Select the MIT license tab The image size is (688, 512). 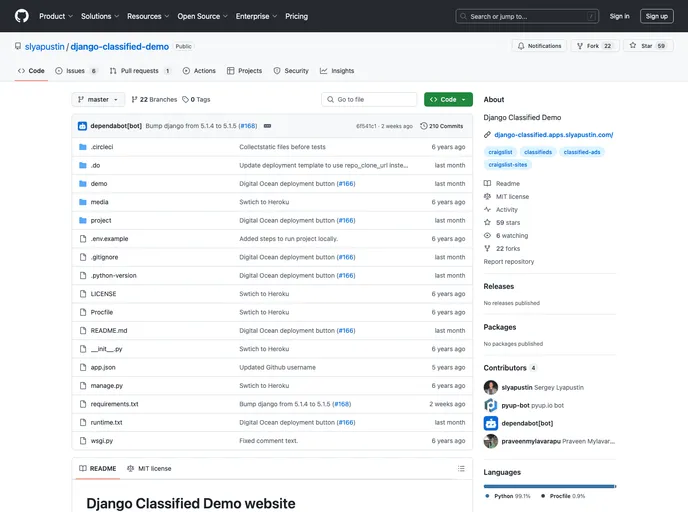coord(150,469)
